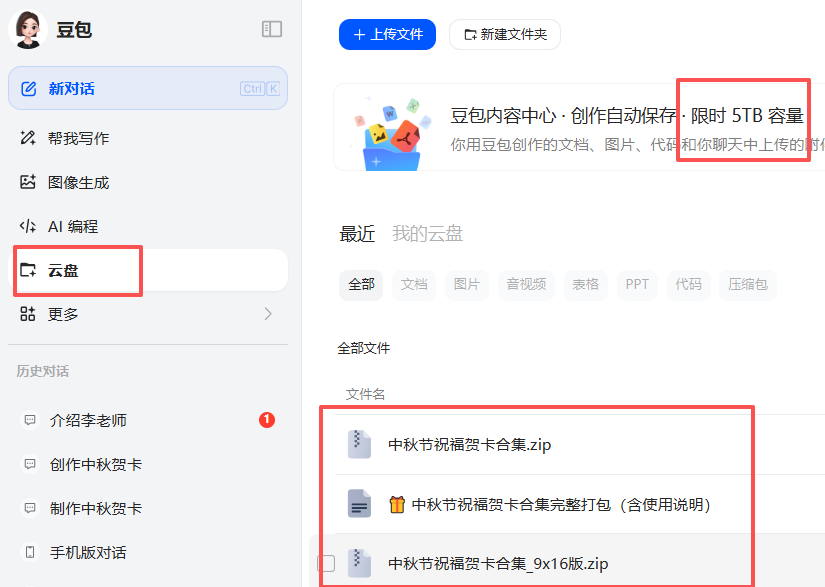Open 云盘 cloud drive
Image resolution: width=825 pixels, height=587 pixels.
66,270
